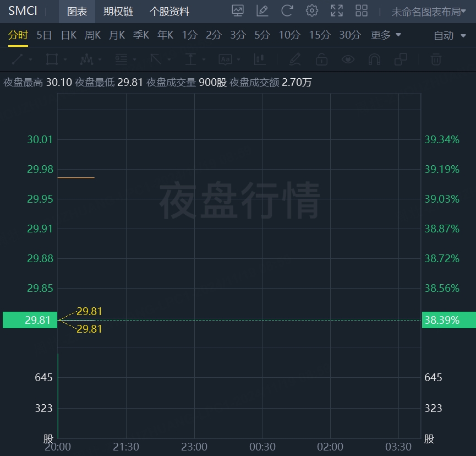Screen dimensions: 476x456
Task: Click the edit drawing pencil icon in header
Action: [262, 11]
